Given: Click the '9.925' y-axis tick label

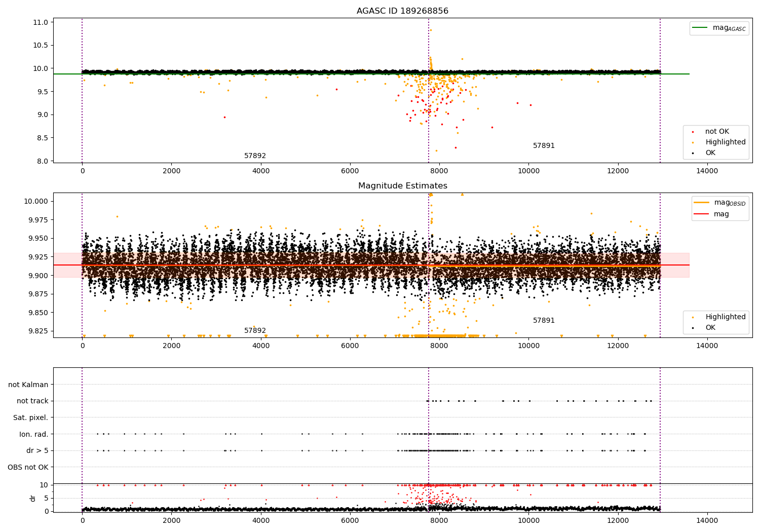Looking at the screenshot, I should coord(39,257).
